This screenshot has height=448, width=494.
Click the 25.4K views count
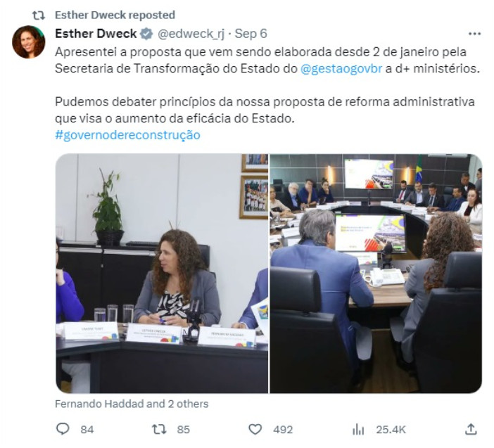(391, 430)
